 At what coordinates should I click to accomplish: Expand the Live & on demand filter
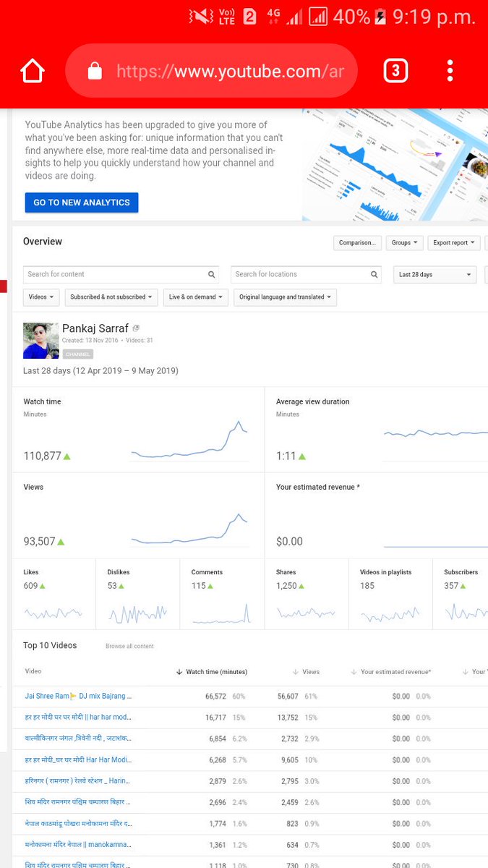(195, 297)
